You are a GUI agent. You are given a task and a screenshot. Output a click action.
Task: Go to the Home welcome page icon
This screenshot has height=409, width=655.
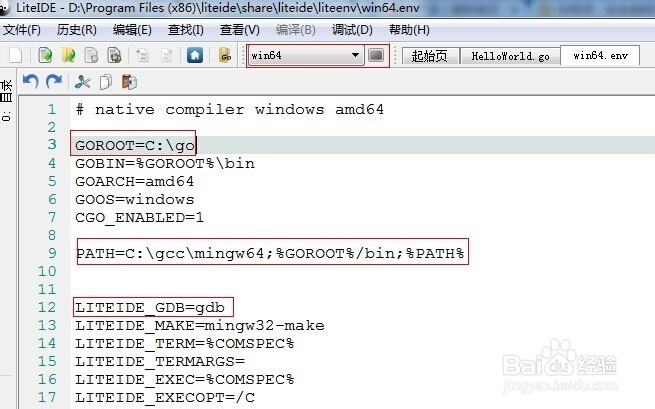pyautogui.click(x=195, y=55)
